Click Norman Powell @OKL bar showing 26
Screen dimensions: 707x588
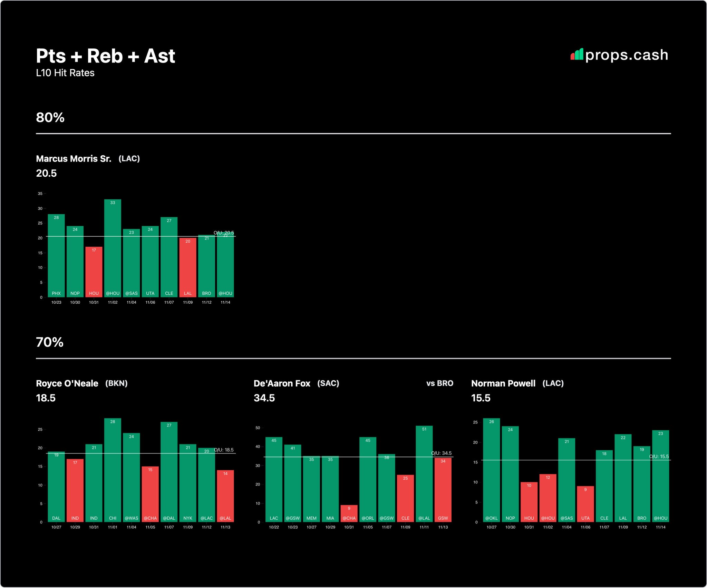tap(492, 470)
